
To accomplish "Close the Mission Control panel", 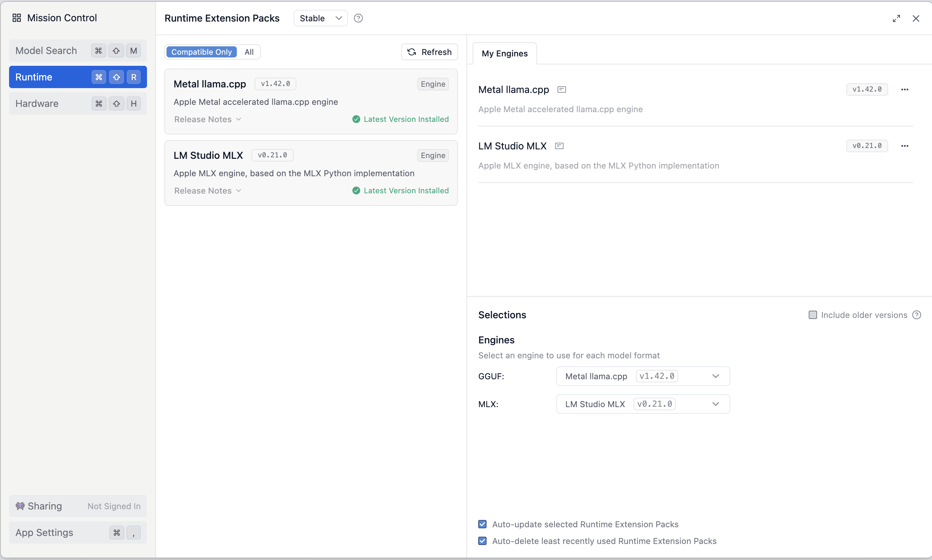I will (x=916, y=18).
